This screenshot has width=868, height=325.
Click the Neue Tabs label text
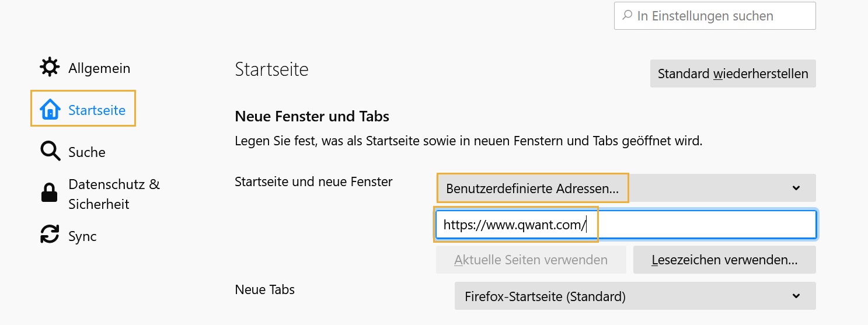(264, 289)
